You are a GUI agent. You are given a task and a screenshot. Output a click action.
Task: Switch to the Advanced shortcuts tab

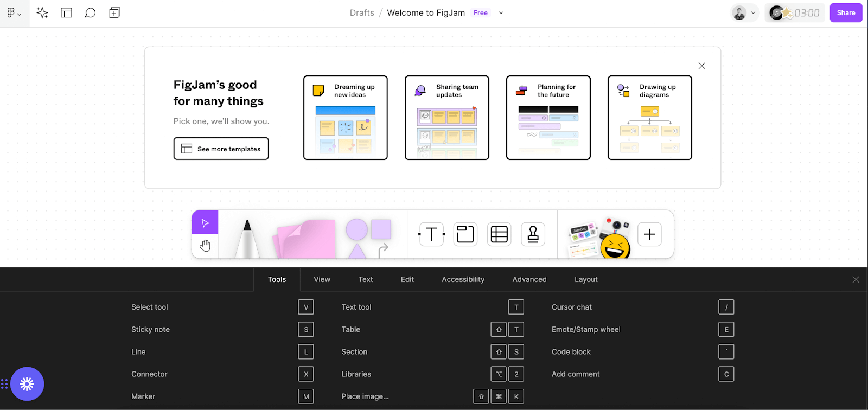(x=529, y=279)
